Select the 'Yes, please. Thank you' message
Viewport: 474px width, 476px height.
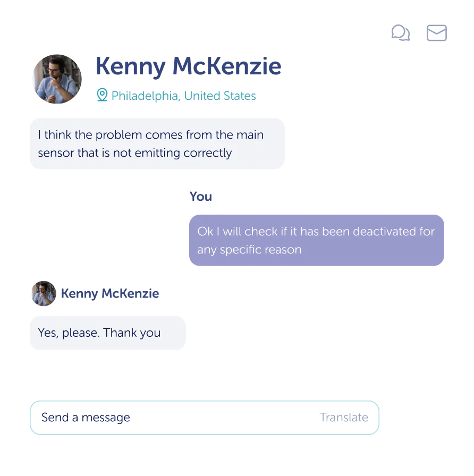click(x=108, y=333)
